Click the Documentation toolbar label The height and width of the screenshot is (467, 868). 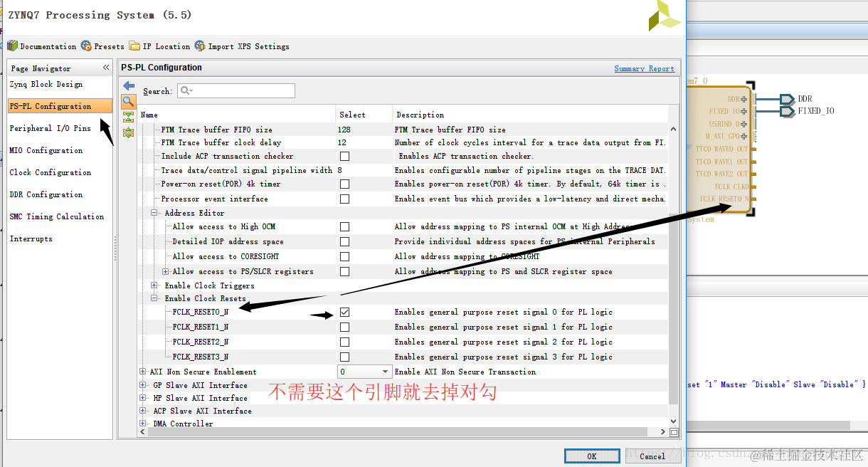48,46
